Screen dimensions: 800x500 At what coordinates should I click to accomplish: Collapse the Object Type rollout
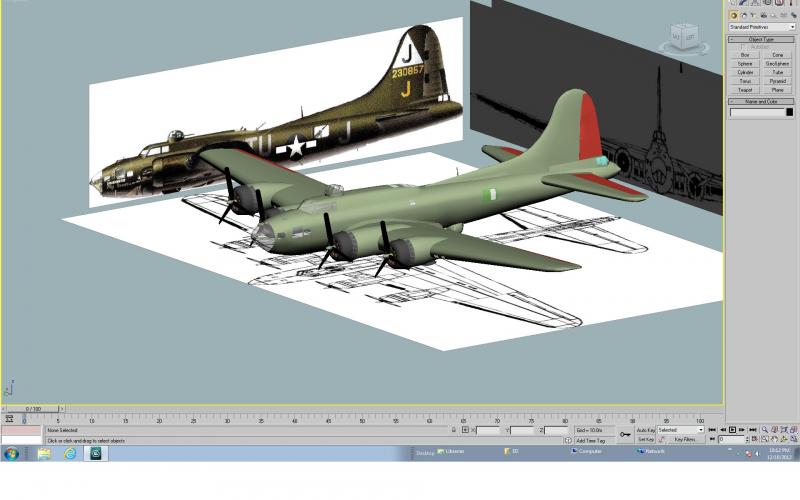click(761, 39)
